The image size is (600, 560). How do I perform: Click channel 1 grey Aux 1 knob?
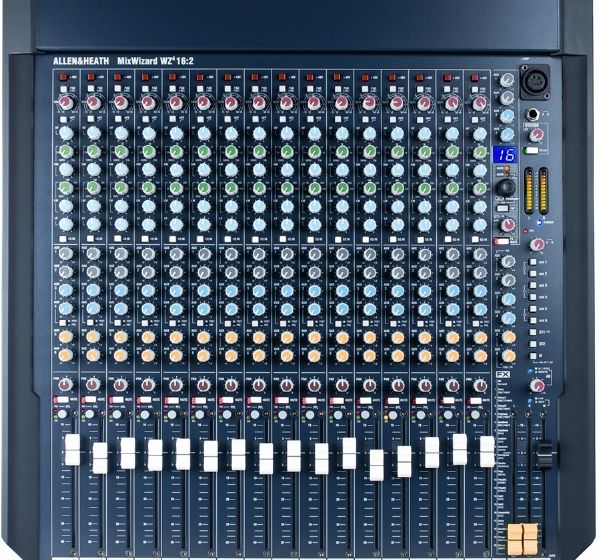[x=66, y=253]
